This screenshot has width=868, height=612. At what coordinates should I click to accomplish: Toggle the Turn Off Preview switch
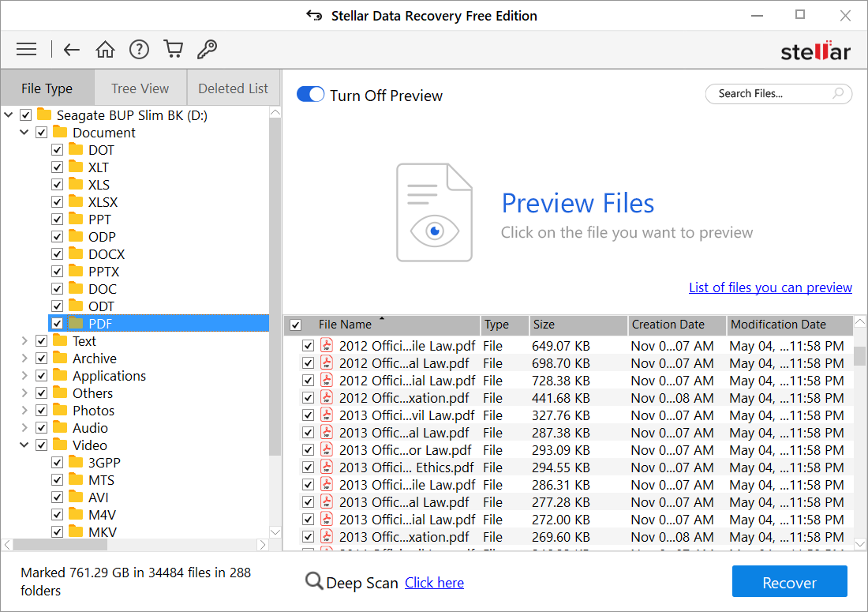click(x=310, y=94)
